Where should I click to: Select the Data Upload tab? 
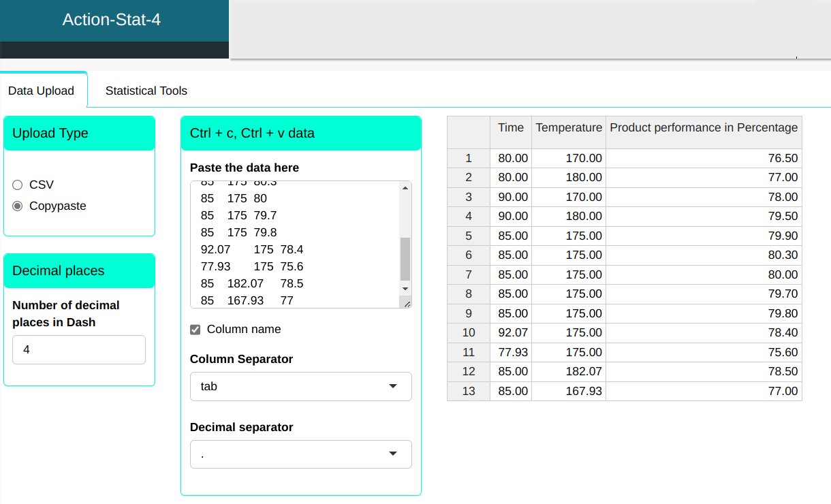[42, 91]
